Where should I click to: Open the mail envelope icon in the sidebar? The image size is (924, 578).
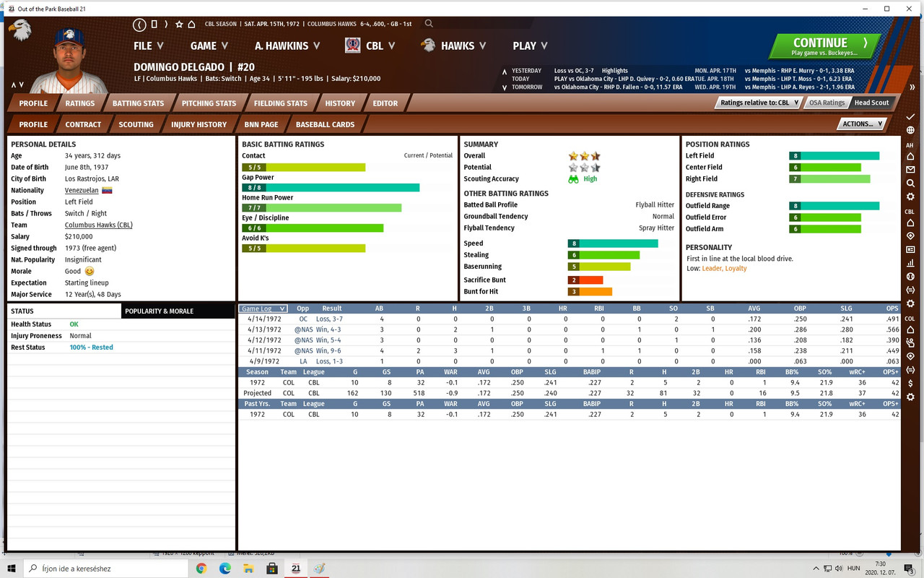pyautogui.click(x=910, y=170)
